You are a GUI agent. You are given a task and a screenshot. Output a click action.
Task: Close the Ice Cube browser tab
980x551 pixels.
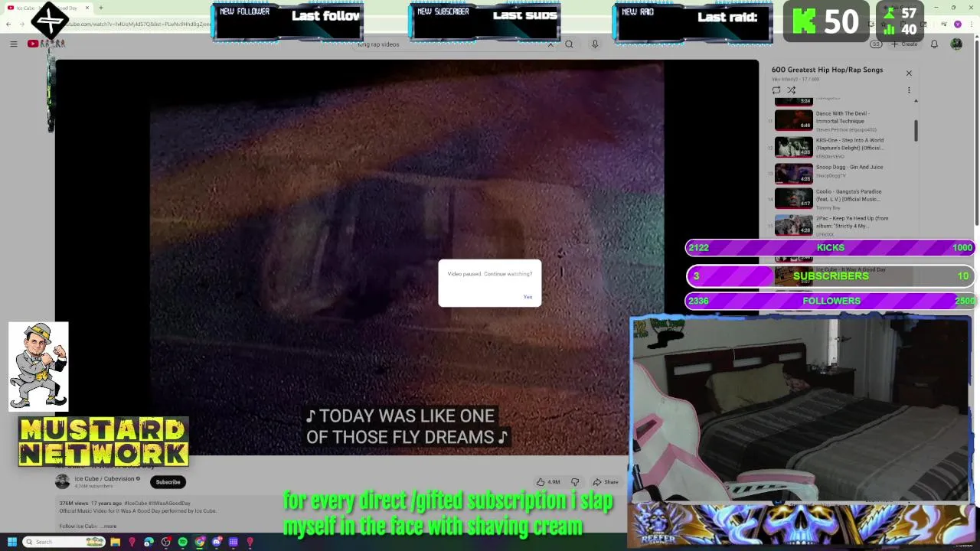point(87,8)
